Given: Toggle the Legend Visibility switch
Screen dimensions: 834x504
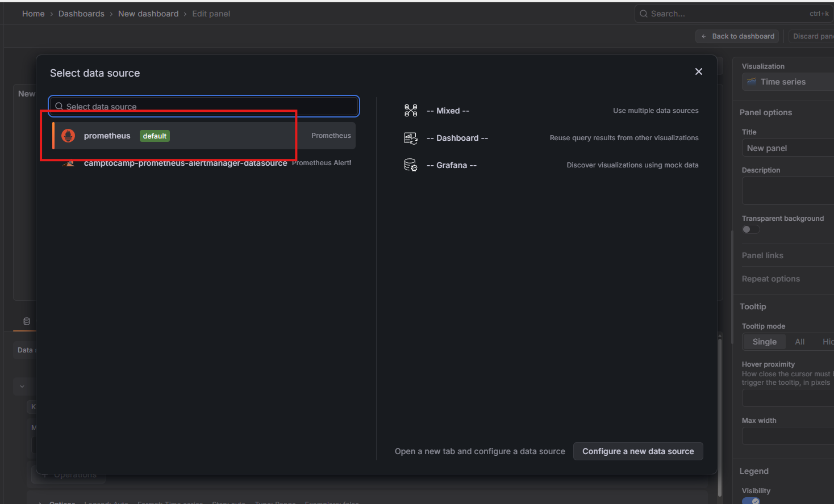Looking at the screenshot, I should tap(751, 501).
